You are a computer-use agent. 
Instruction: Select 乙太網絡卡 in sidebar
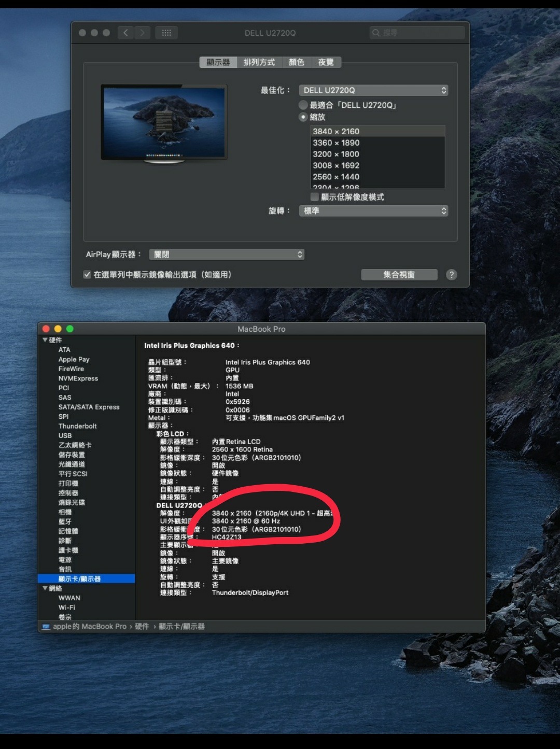pos(75,445)
